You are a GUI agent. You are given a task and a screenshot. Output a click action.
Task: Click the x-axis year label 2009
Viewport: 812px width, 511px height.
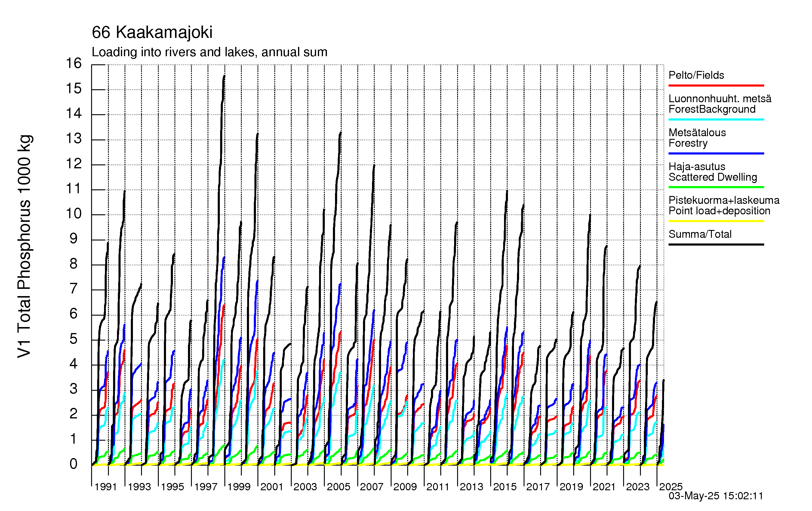(x=405, y=487)
